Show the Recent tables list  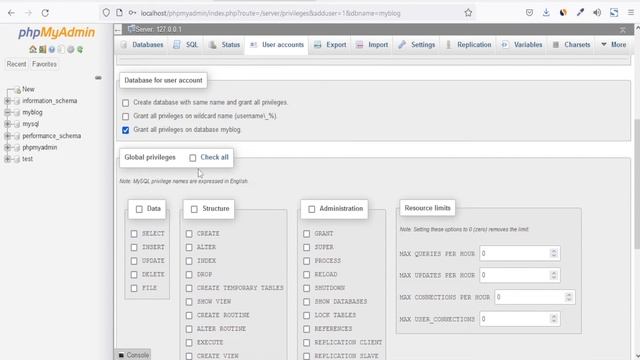click(x=16, y=64)
